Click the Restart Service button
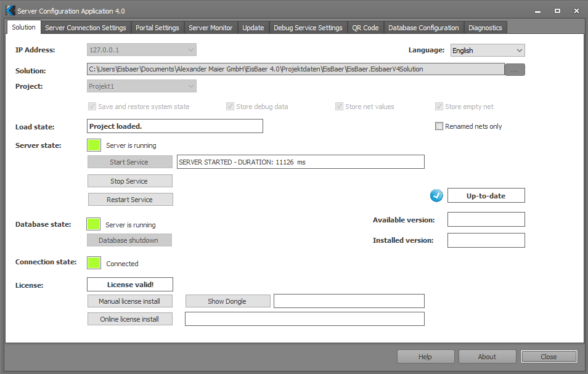The height and width of the screenshot is (374, 588). click(131, 200)
